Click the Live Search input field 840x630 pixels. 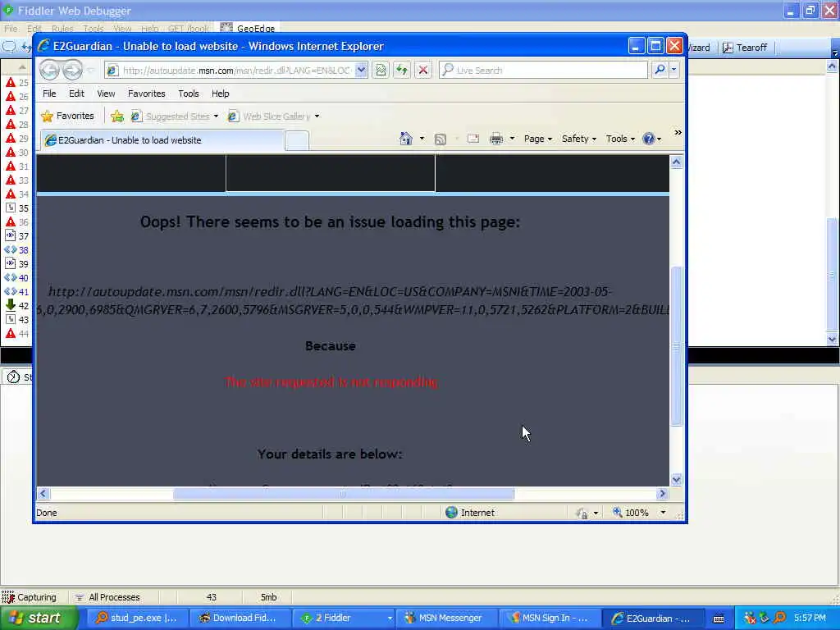(544, 71)
